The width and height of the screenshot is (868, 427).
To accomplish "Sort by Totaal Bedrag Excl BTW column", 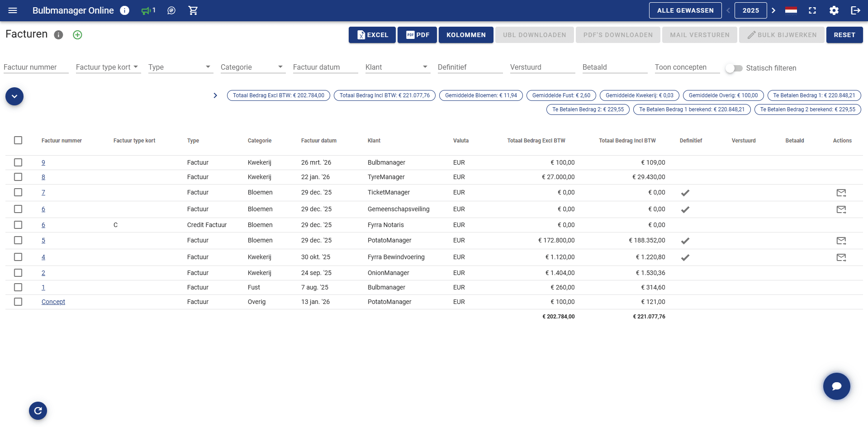I will 536,141.
